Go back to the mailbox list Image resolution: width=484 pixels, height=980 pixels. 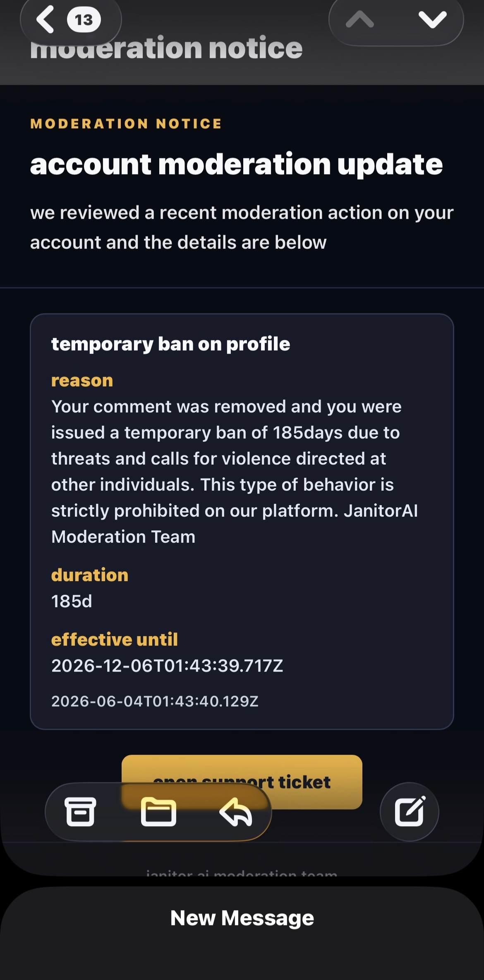pyautogui.click(x=46, y=19)
